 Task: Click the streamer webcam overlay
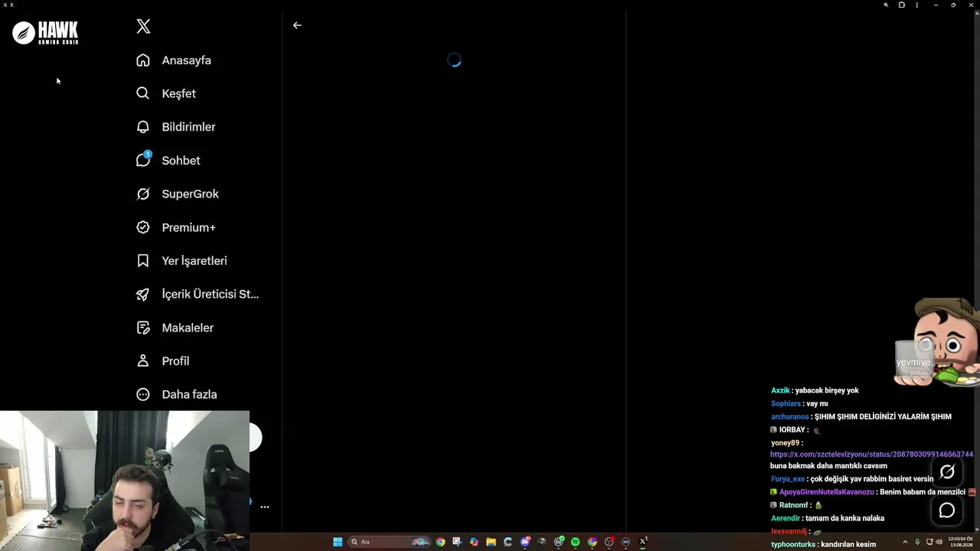125,481
